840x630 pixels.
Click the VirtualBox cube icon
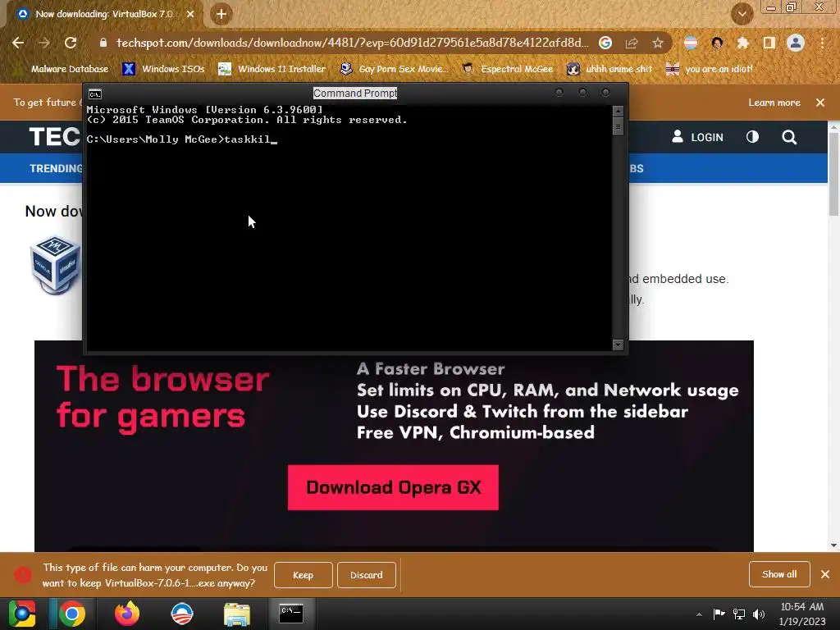pyautogui.click(x=56, y=264)
